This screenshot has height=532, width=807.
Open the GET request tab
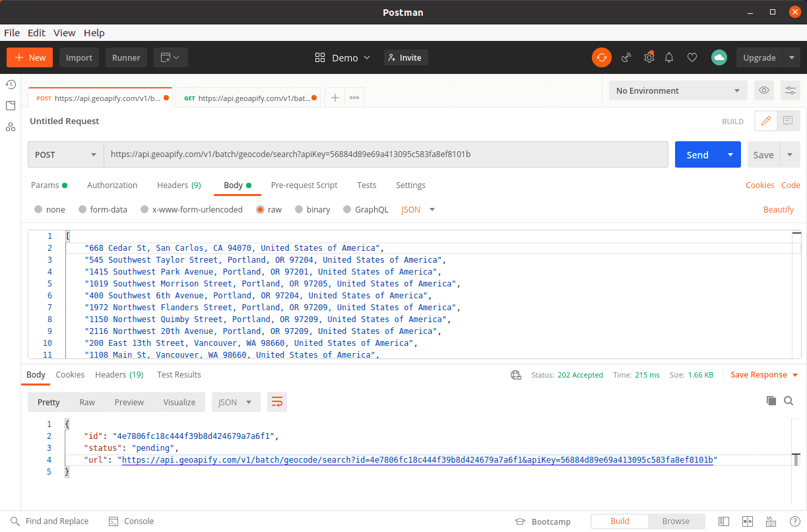248,98
